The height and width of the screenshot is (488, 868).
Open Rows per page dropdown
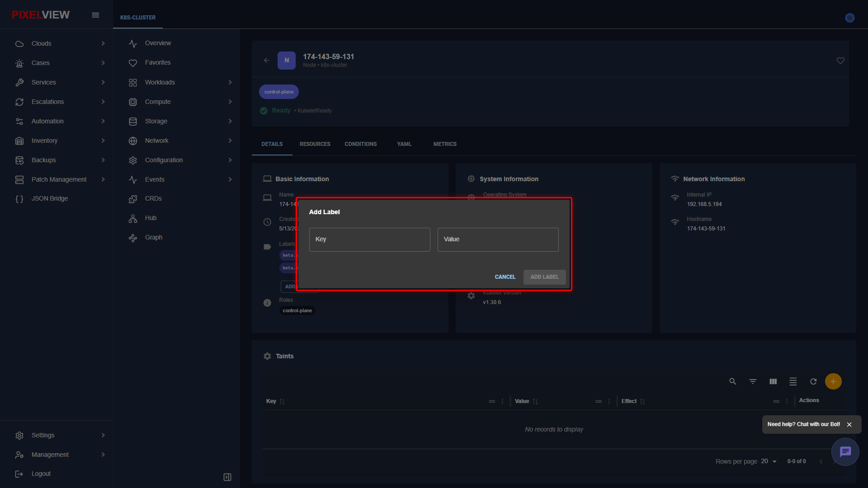[x=769, y=461]
